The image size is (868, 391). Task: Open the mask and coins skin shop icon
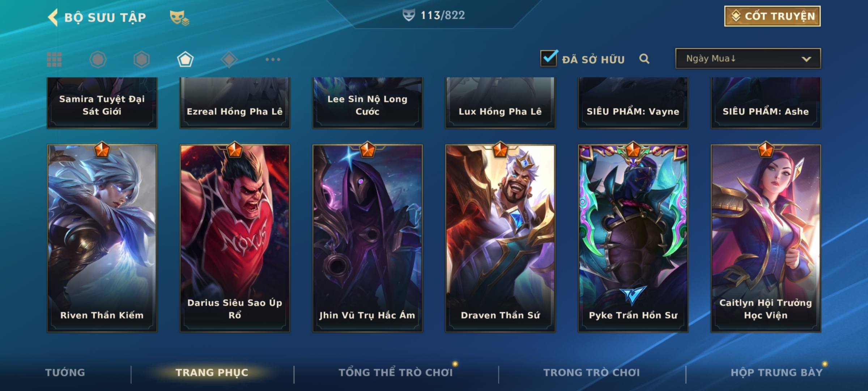pyautogui.click(x=179, y=18)
